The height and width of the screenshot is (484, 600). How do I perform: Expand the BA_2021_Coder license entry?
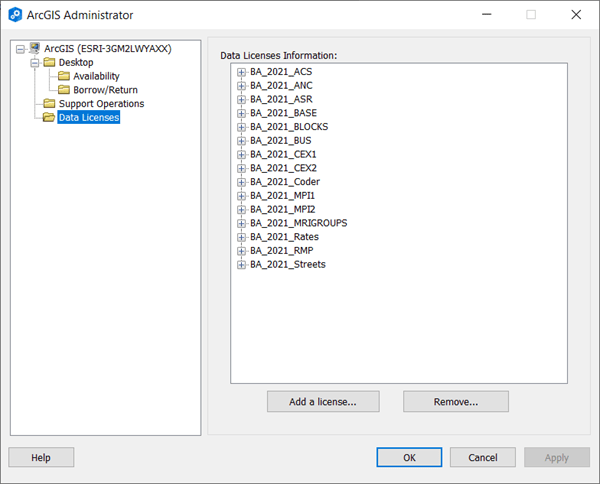point(241,183)
